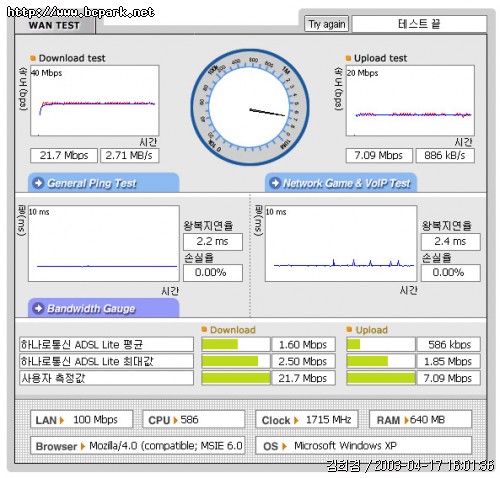Screen dimensions: 500x478
Task: Open the Bandwidth Gauge tab
Action: [103, 308]
